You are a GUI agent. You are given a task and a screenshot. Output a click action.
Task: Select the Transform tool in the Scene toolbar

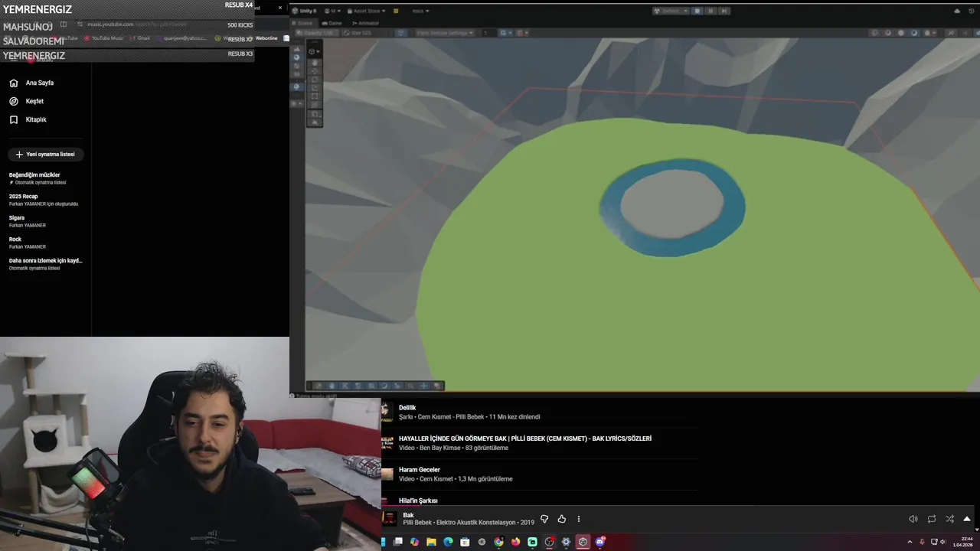(x=315, y=105)
